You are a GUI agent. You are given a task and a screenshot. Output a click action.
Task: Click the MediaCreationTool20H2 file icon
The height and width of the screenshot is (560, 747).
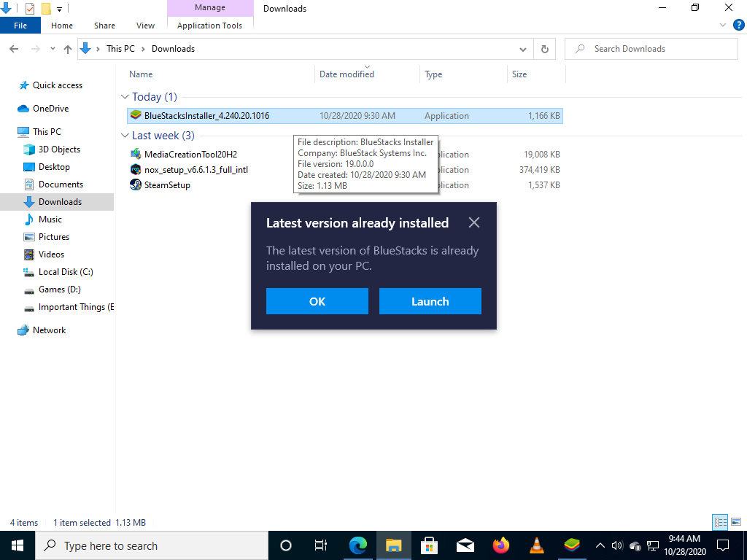136,155
